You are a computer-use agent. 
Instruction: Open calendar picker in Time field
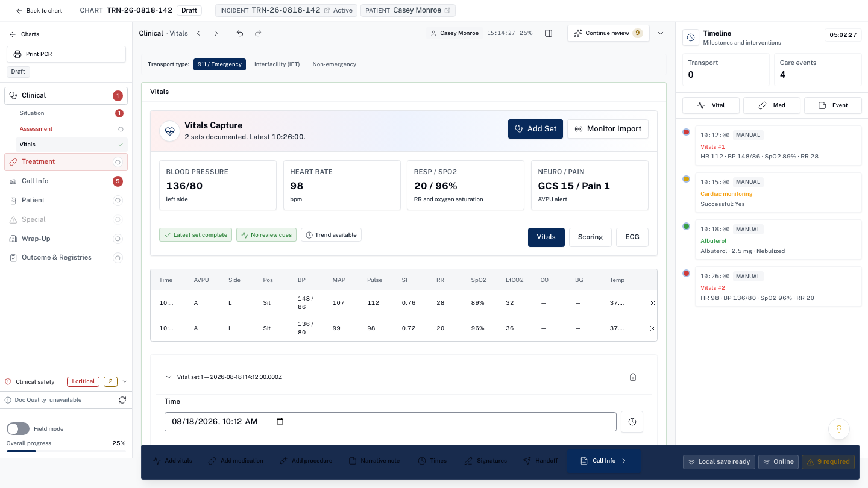click(x=280, y=422)
